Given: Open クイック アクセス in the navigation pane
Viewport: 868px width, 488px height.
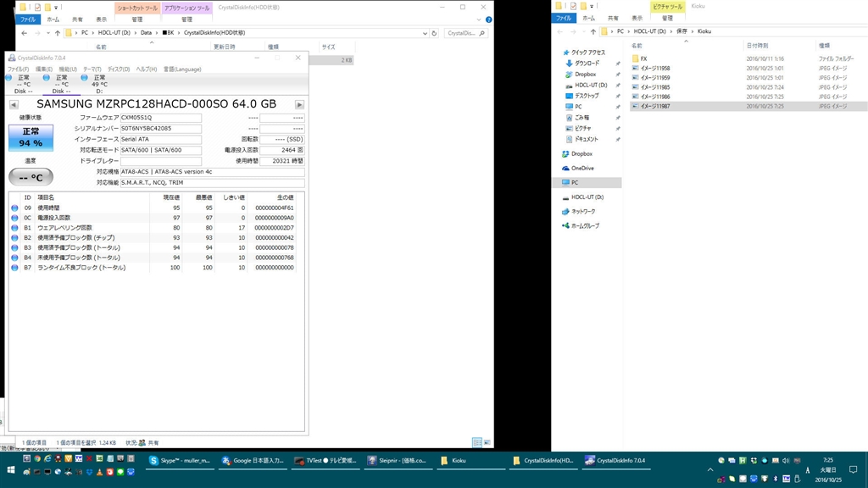Looking at the screenshot, I should click(x=588, y=53).
